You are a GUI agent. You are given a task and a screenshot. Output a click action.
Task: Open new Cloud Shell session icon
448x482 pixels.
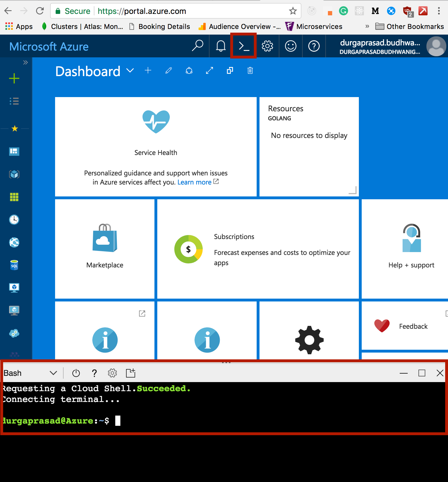[131, 373]
